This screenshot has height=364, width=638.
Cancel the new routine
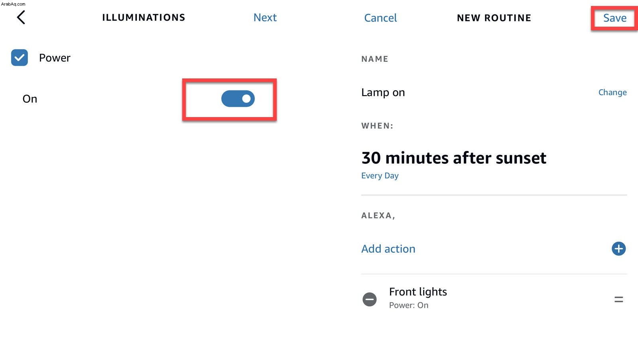click(380, 18)
